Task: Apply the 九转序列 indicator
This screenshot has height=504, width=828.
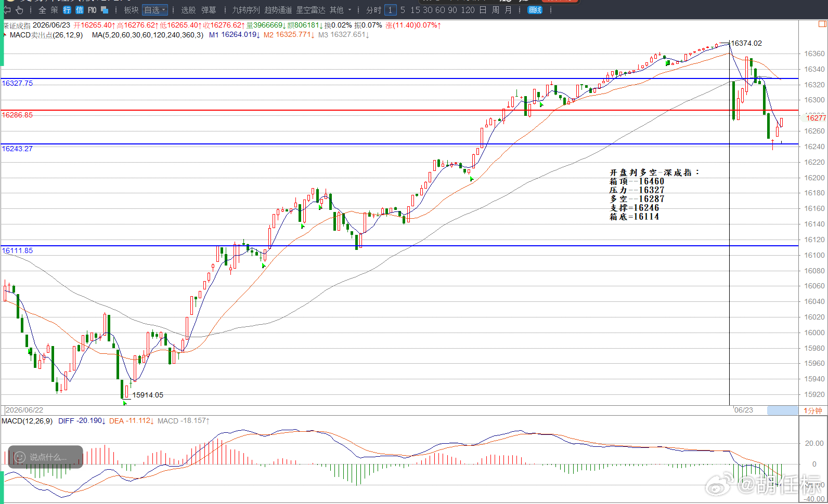Action: point(246,10)
